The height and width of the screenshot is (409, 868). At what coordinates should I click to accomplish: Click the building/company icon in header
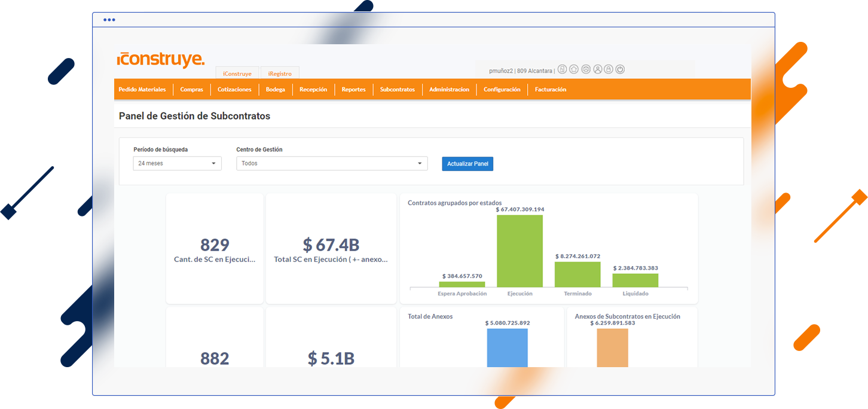pos(562,69)
